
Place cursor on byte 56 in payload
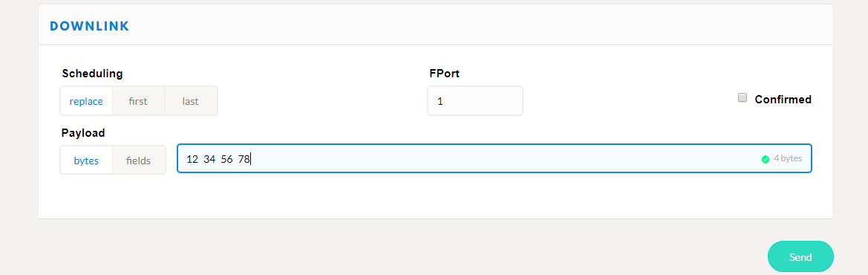pos(227,160)
